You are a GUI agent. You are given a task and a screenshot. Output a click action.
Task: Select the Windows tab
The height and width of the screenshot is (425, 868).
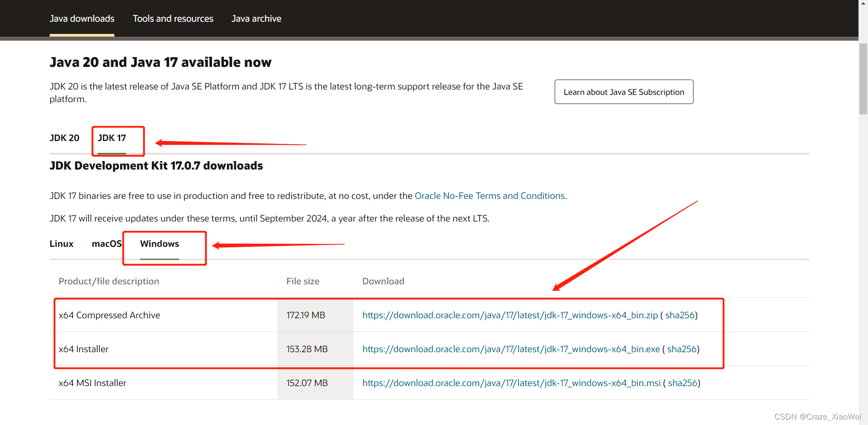coord(159,244)
